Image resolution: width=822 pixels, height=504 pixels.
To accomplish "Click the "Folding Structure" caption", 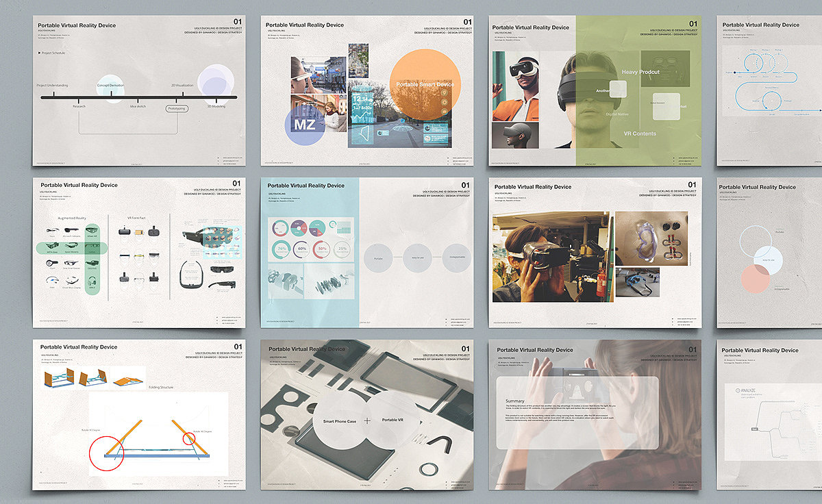I will pos(160,388).
